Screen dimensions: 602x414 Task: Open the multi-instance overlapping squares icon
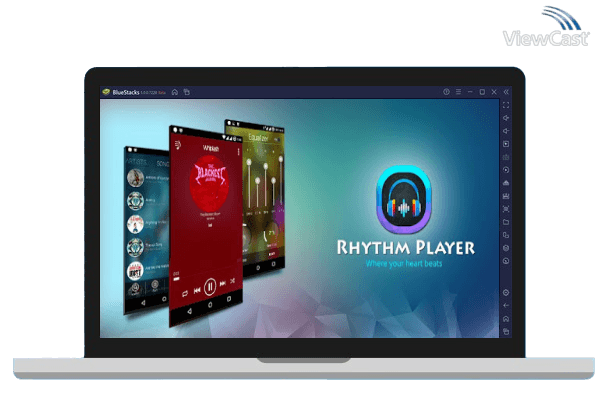(506, 235)
